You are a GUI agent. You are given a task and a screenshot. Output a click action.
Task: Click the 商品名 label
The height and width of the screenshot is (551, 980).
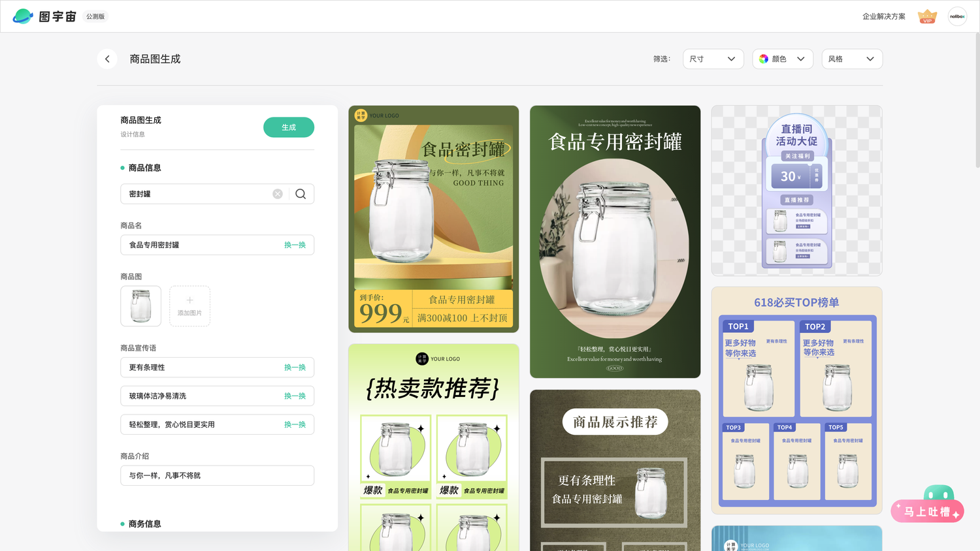[131, 225]
